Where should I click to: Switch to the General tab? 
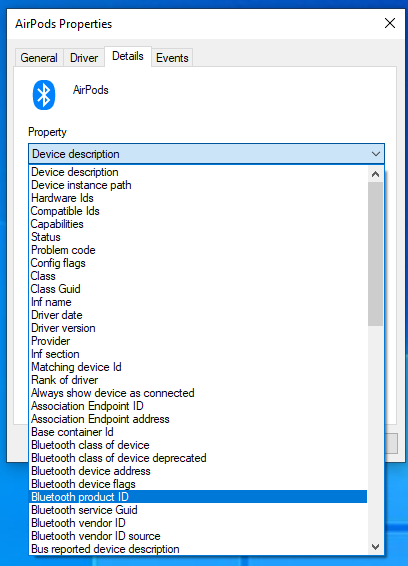coord(39,58)
